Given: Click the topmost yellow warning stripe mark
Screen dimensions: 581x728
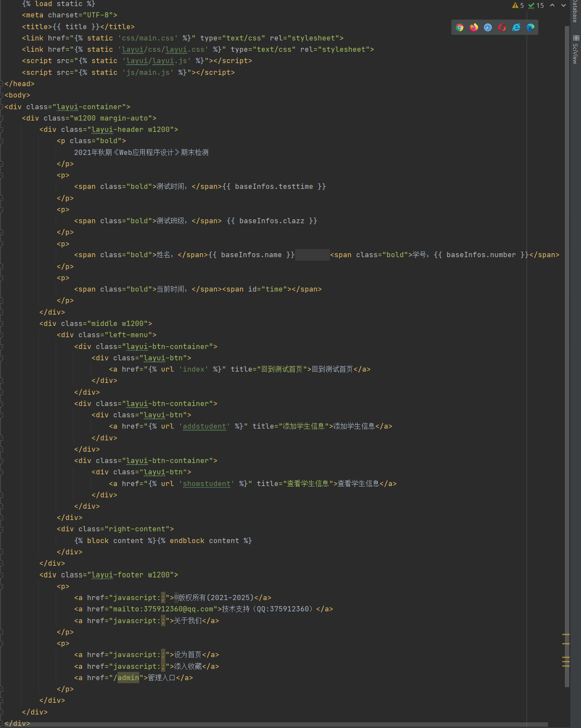Looking at the screenshot, I should pos(566,635).
